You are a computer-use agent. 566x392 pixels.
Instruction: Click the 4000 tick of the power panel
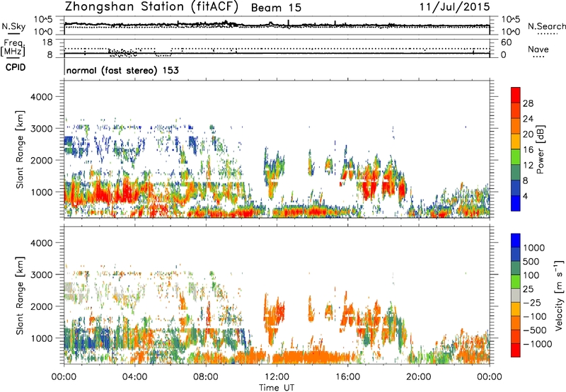41,97
